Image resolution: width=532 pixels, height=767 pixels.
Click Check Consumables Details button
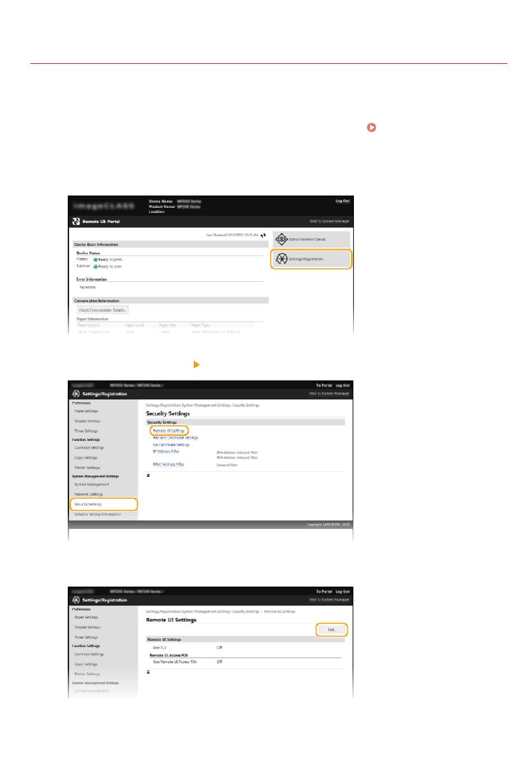(x=102, y=310)
